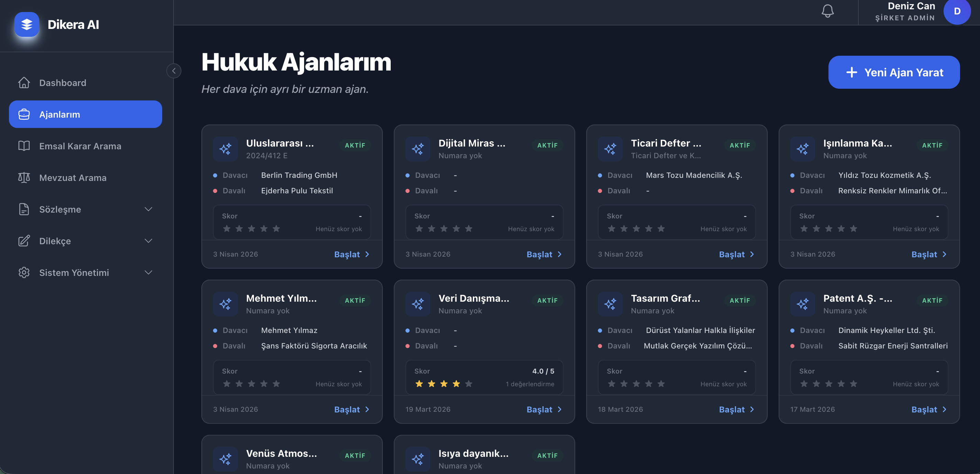Viewport: 980px width, 474px height.
Task: Expand the Dilekçe menu chevron
Action: (148, 241)
